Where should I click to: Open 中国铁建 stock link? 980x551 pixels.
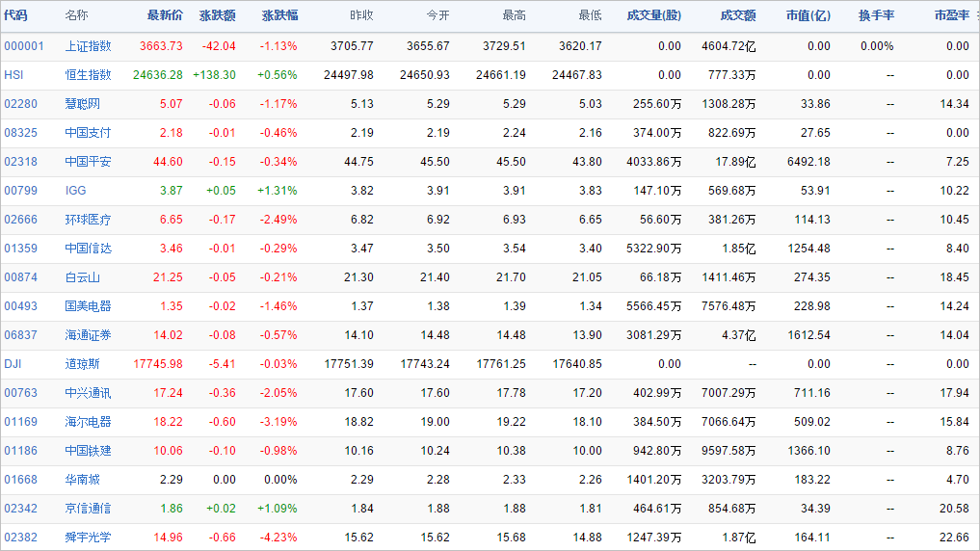click(88, 451)
